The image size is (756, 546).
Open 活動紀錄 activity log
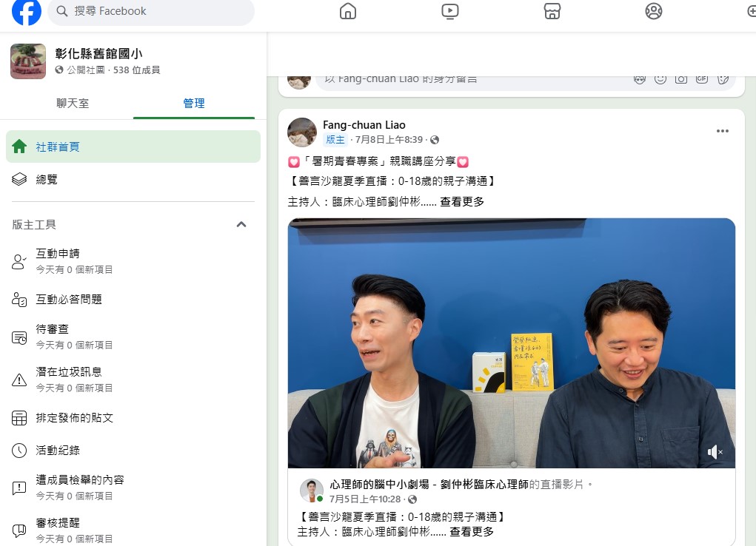(x=133, y=450)
